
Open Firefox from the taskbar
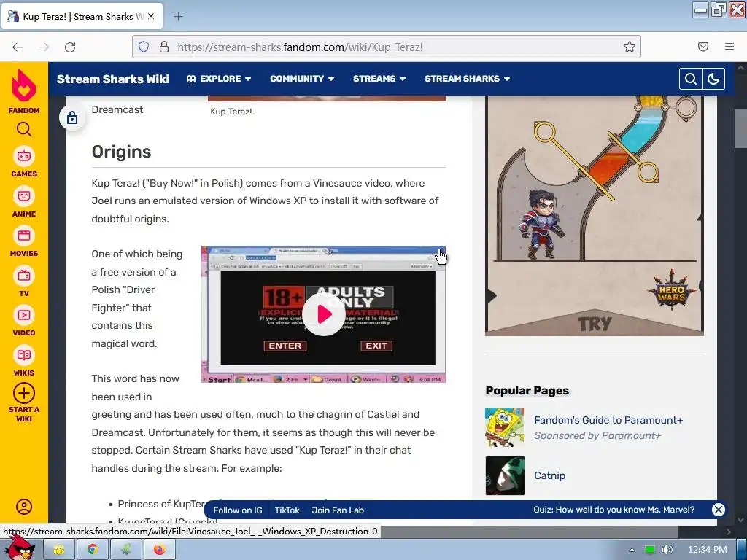coord(159,550)
